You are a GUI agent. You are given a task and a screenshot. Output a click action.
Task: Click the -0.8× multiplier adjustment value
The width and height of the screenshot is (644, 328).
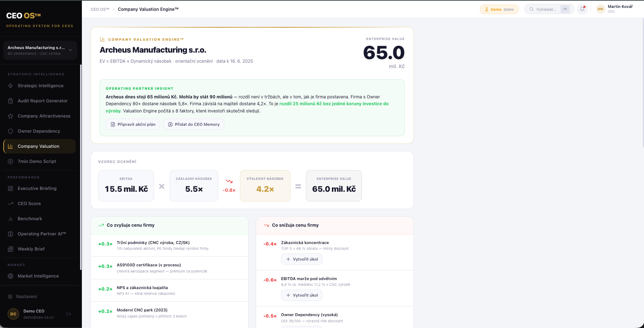click(x=229, y=190)
